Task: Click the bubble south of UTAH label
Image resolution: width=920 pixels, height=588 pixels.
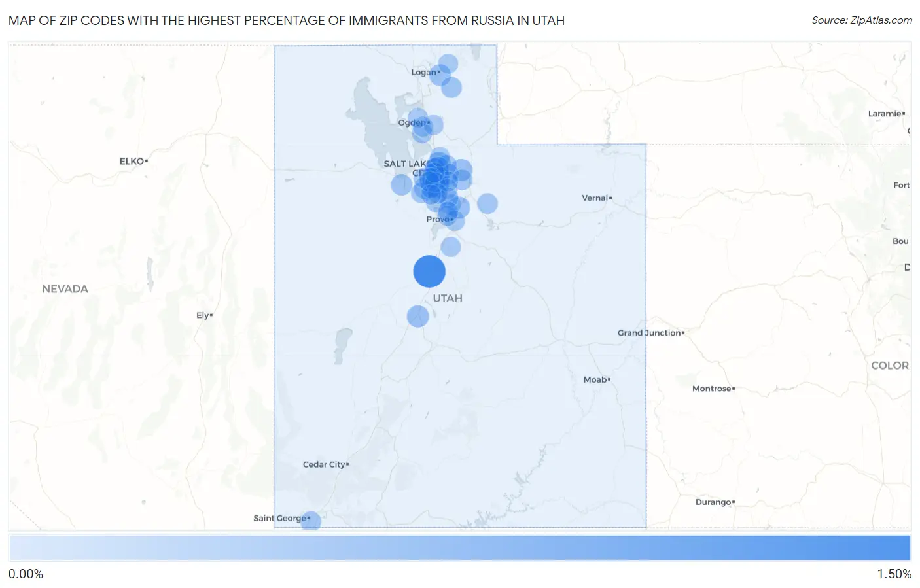Action: (417, 317)
